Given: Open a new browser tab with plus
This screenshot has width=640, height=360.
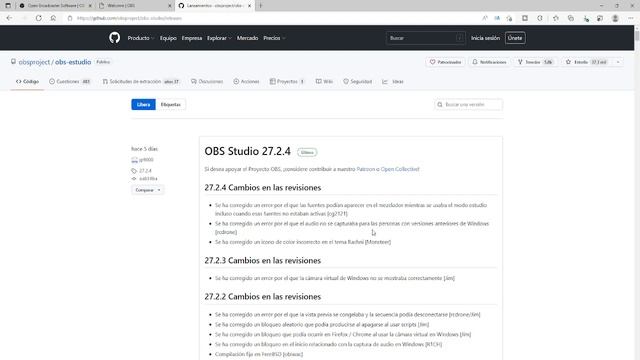Looking at the screenshot, I should 260,6.
